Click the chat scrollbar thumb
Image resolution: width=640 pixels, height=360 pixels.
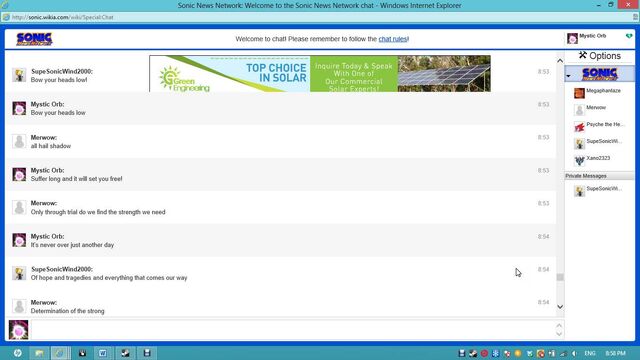point(560,277)
